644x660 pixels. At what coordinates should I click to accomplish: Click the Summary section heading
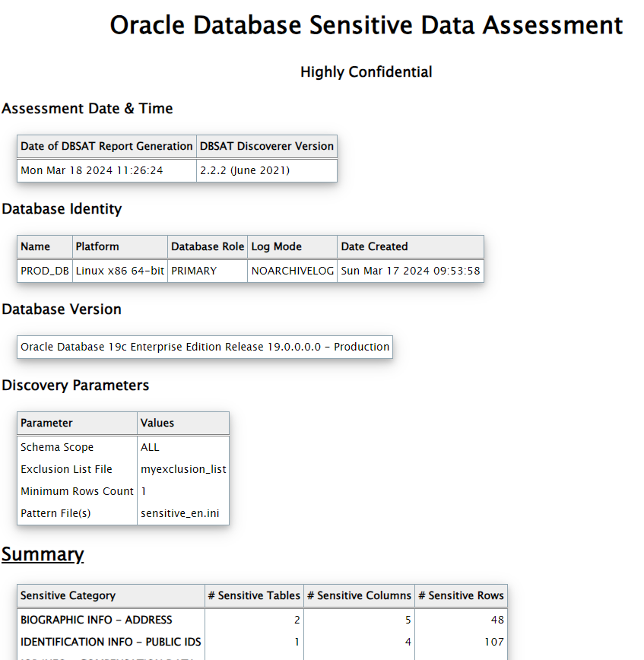coord(43,554)
